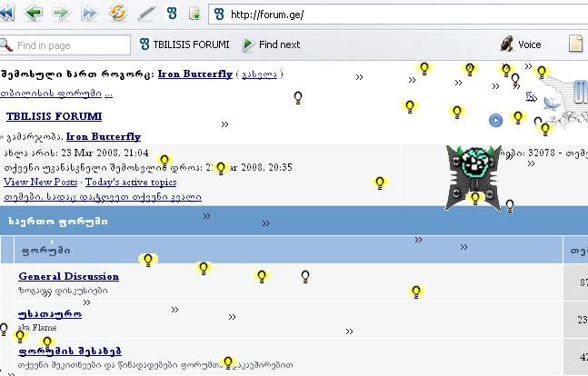
Task: Click the Rewind double-arrow toolbar icon
Action: (x=6, y=13)
